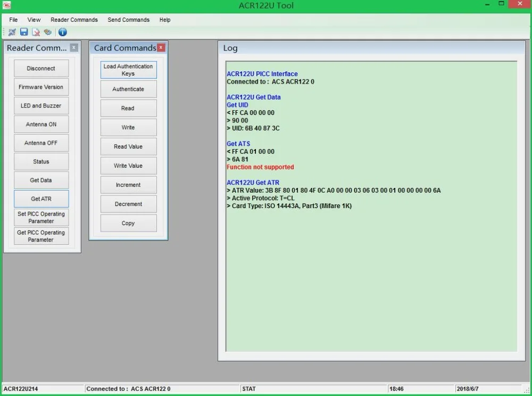Click the clear log document icon

point(36,32)
